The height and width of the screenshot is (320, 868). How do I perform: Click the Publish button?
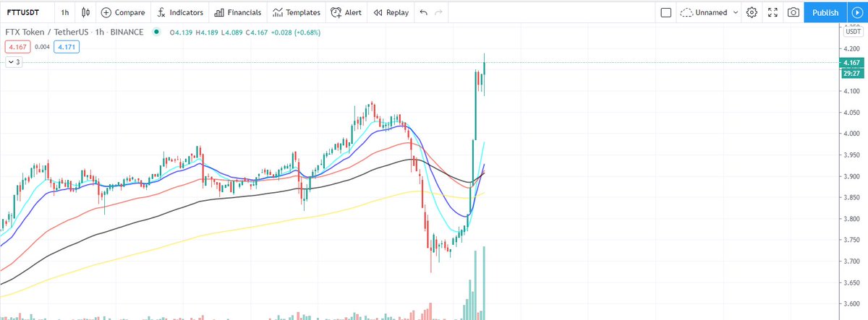[x=825, y=12]
